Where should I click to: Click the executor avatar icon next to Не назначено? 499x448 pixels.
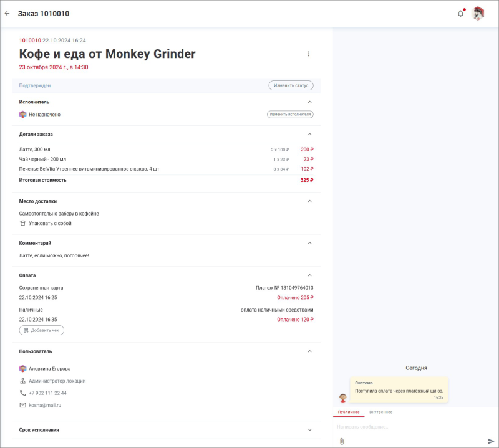pyautogui.click(x=22, y=115)
